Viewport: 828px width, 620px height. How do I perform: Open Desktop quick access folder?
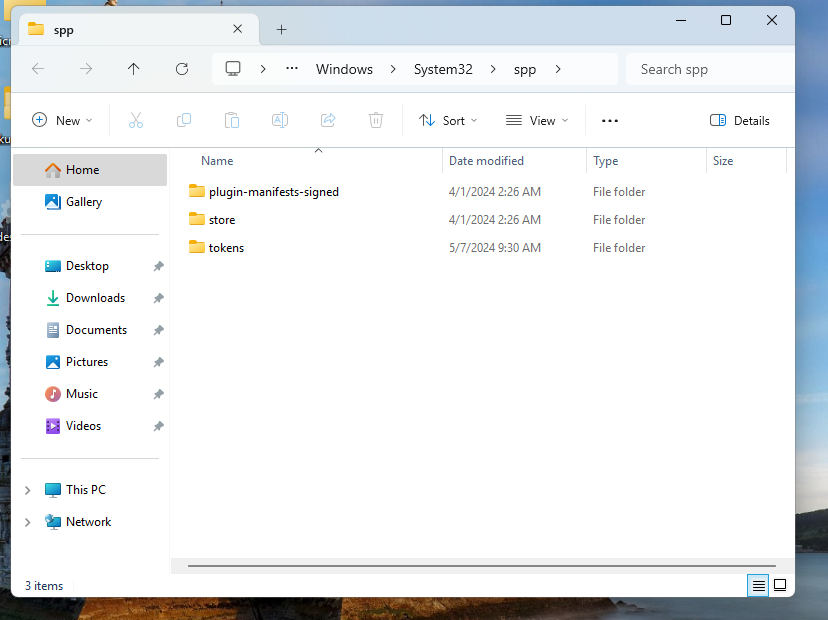point(90,266)
